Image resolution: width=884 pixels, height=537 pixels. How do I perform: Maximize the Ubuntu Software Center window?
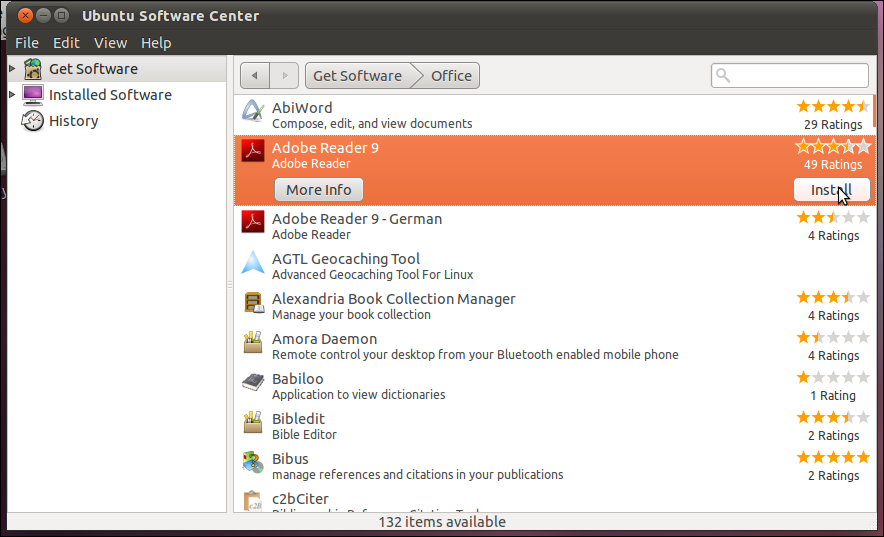(x=61, y=16)
